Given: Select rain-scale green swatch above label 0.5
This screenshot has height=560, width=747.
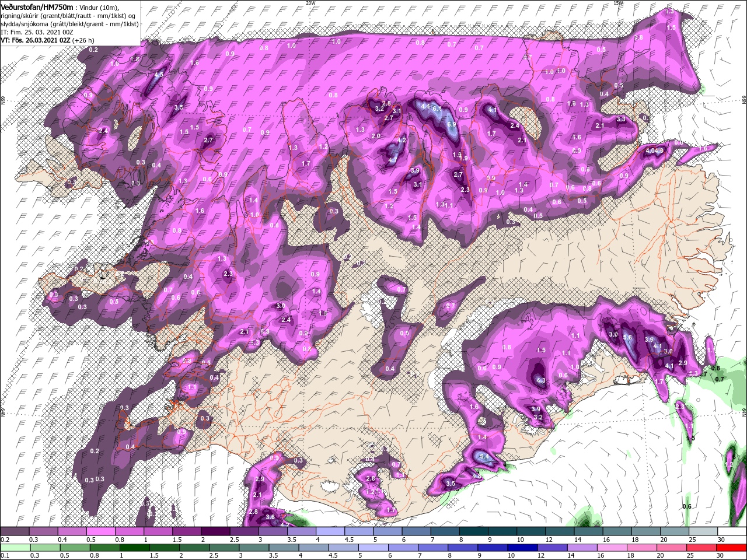Looking at the screenshot, I should point(75,547).
